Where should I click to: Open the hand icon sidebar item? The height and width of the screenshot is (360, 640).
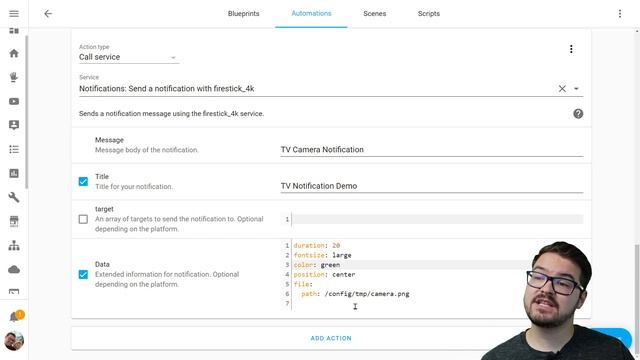tap(14, 77)
